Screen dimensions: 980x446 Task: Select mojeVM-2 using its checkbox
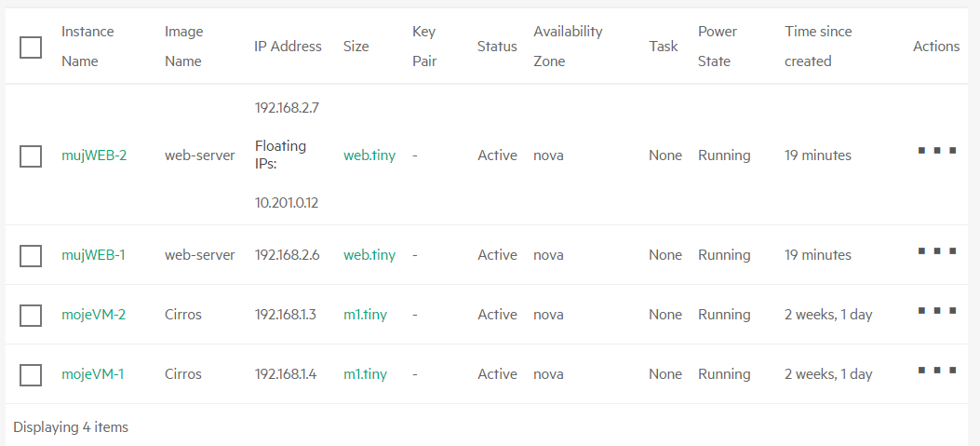point(31,316)
